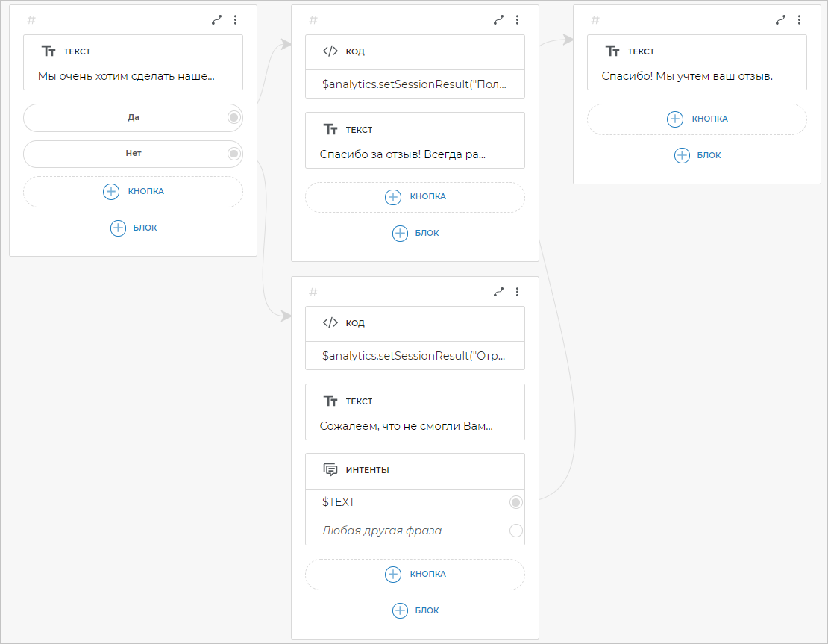Add a new block (Блок) in the bottom block

[x=415, y=610]
